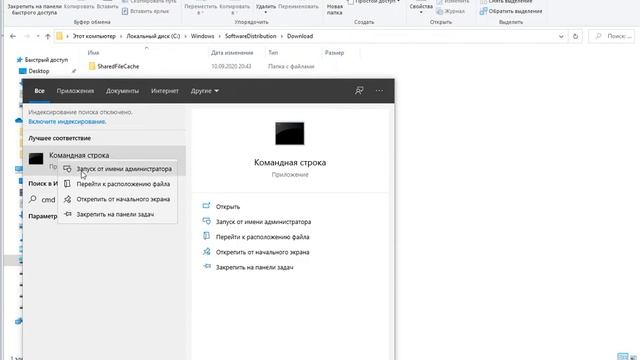Viewport: 640px width, 360px height.
Task: Click the Переименовать ribbon command
Action: [x=298, y=7]
